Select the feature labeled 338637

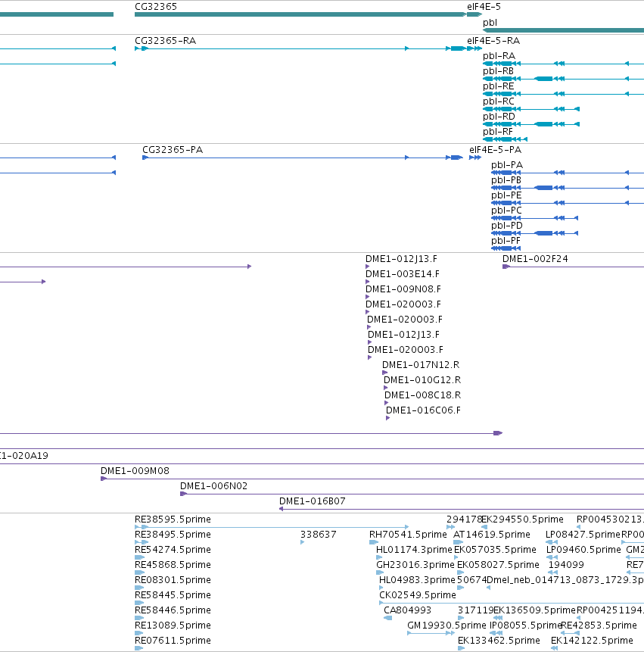click(x=319, y=535)
